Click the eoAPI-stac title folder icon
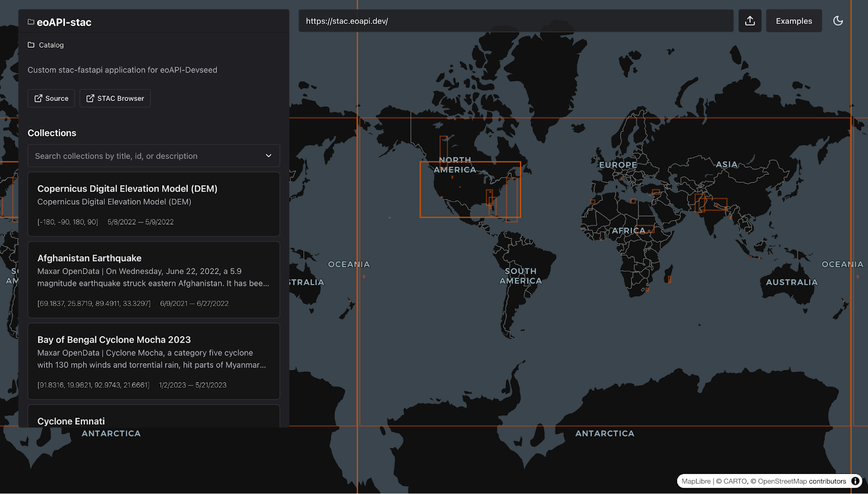 31,22
